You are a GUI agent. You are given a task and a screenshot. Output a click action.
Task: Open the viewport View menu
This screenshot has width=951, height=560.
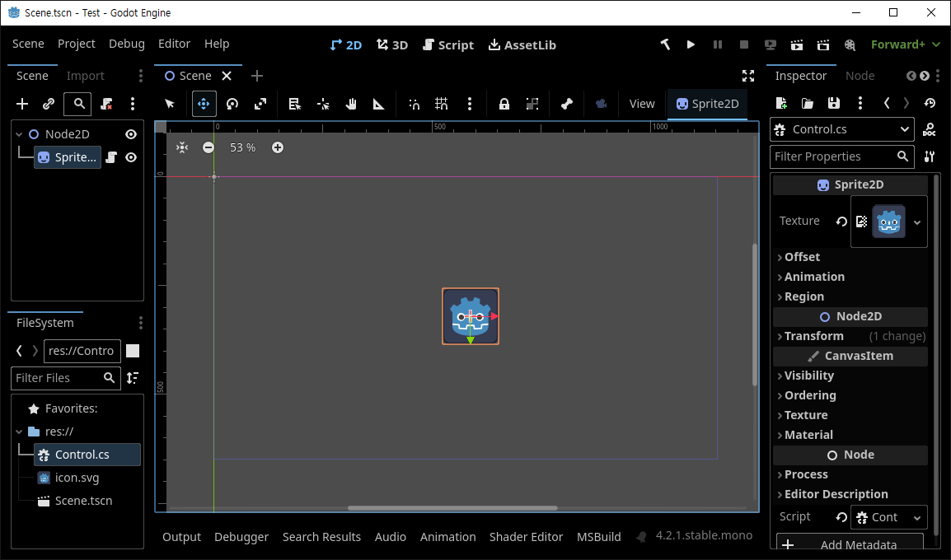(x=642, y=104)
